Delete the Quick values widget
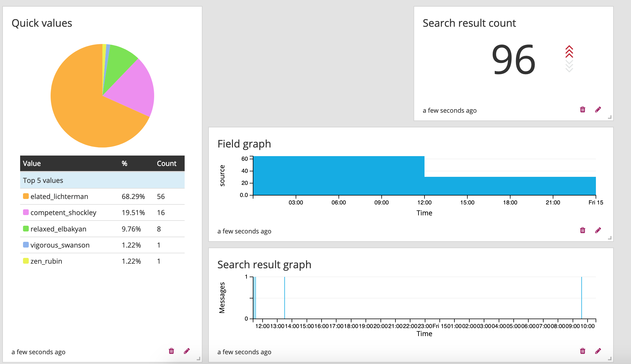 (x=171, y=351)
